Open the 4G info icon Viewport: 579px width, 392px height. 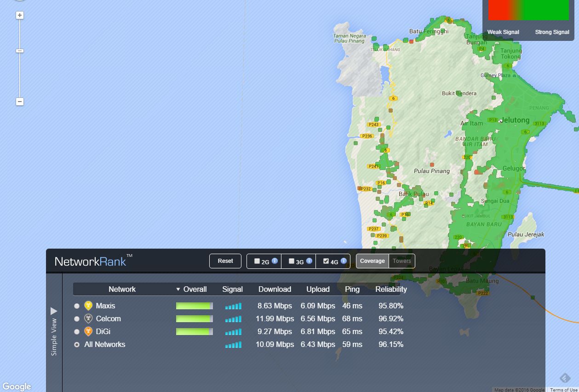[x=344, y=261]
